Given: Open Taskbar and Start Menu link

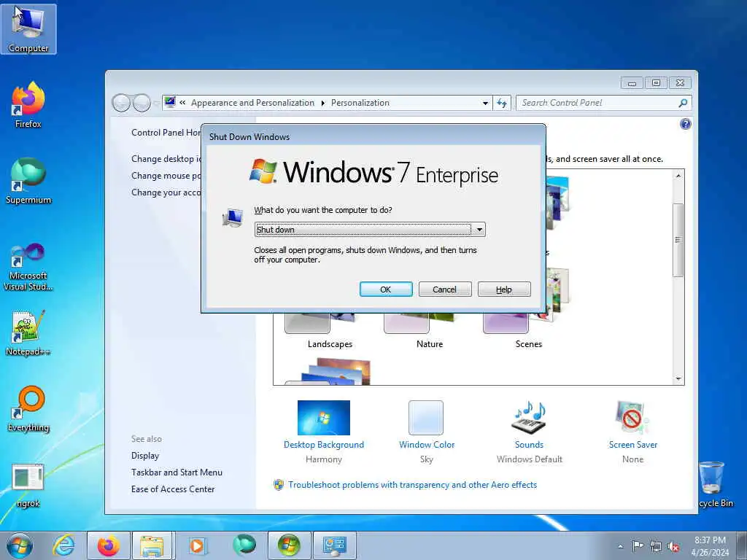Looking at the screenshot, I should pyautogui.click(x=177, y=472).
